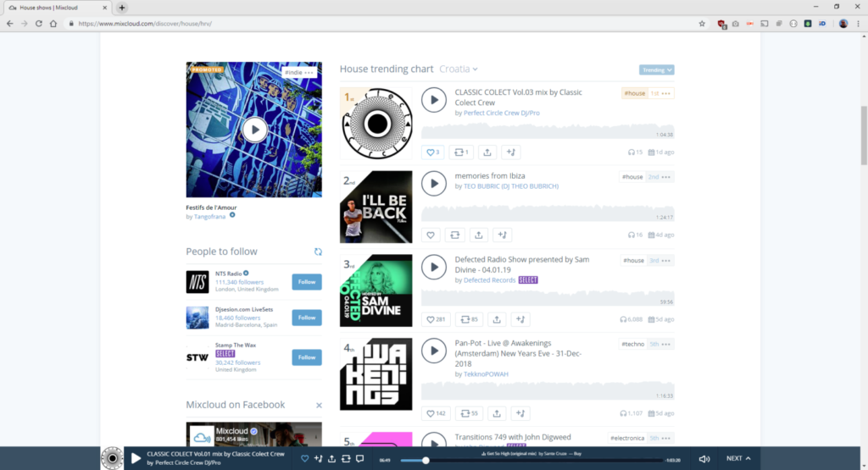Repost Defected Radio Show
Screen dimensions: 868x470
[469, 319]
